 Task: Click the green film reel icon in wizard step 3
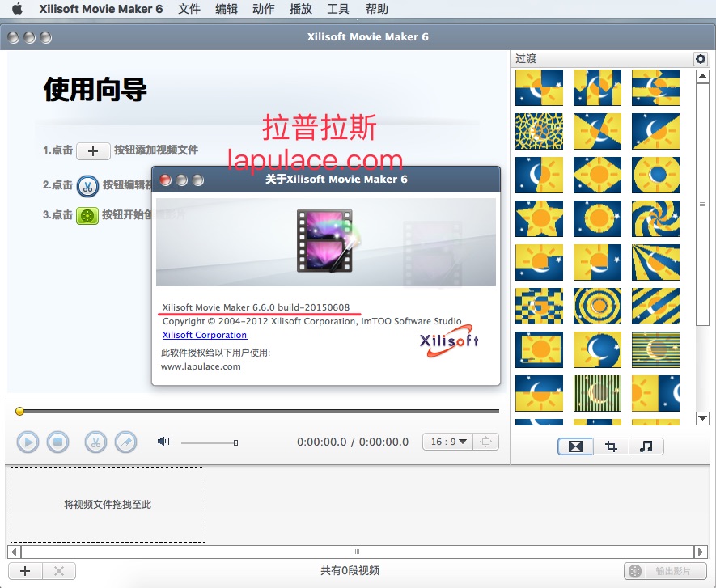coord(87,215)
